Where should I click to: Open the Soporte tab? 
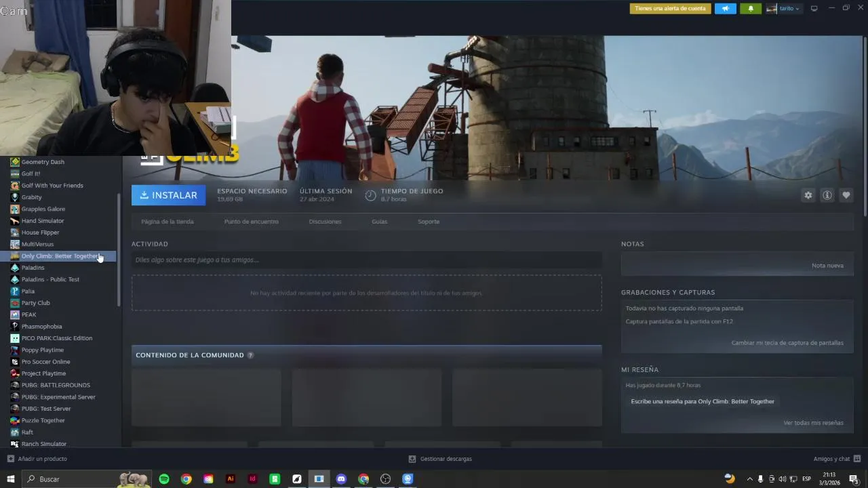(x=429, y=222)
